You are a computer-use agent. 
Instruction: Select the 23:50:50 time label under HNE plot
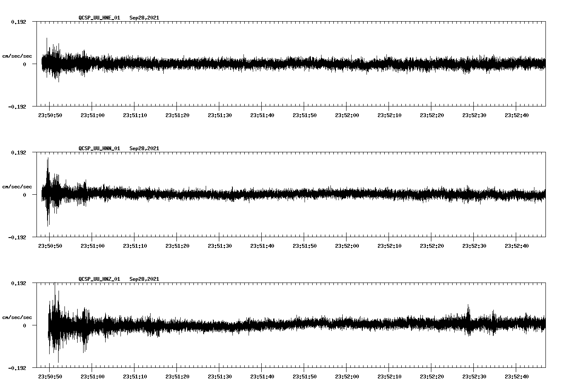(x=50, y=115)
